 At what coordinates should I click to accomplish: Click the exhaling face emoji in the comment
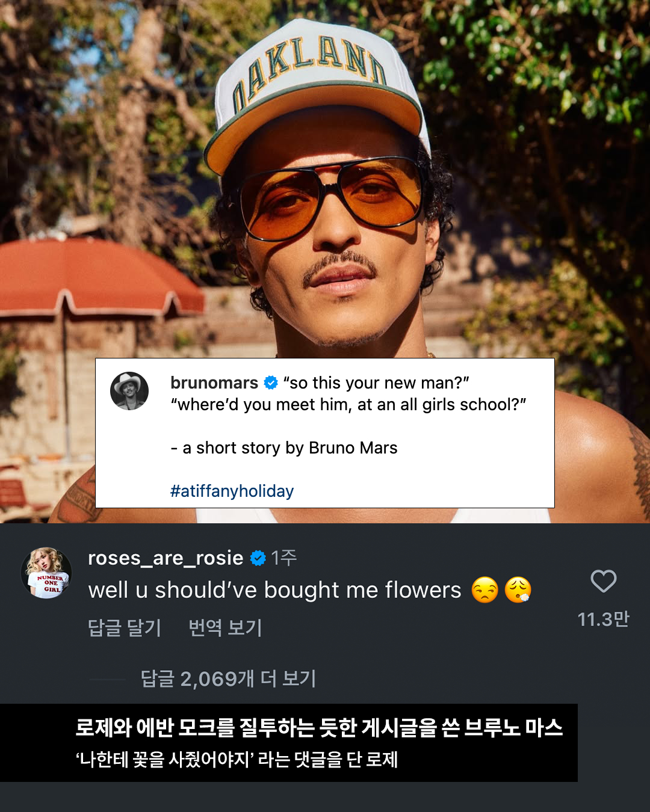(x=518, y=590)
